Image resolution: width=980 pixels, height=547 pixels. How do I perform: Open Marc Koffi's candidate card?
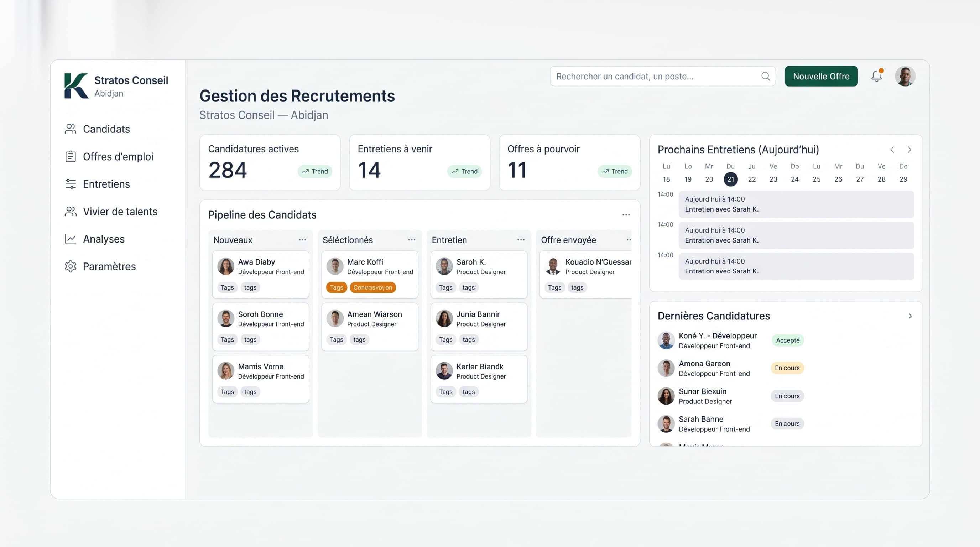[x=369, y=274]
